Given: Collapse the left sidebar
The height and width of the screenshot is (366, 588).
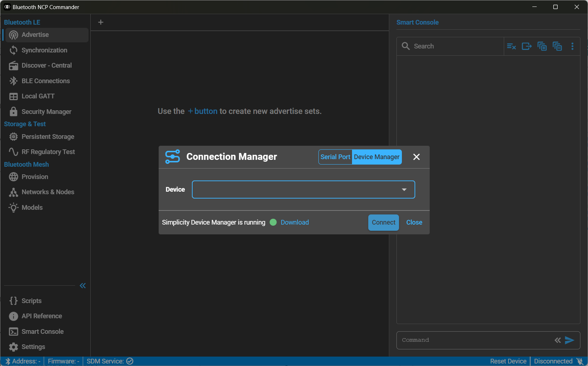Looking at the screenshot, I should coord(83,286).
